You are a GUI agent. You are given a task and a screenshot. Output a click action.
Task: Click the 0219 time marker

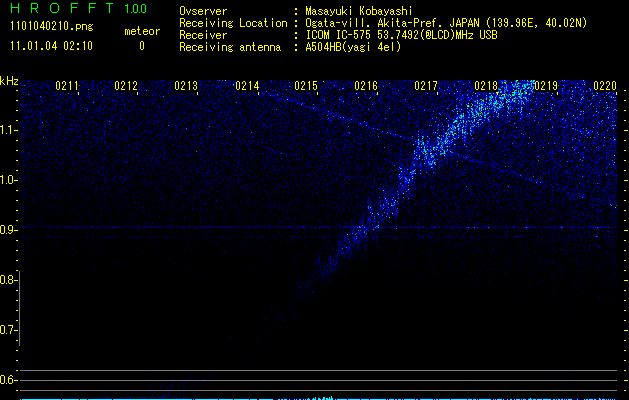546,86
